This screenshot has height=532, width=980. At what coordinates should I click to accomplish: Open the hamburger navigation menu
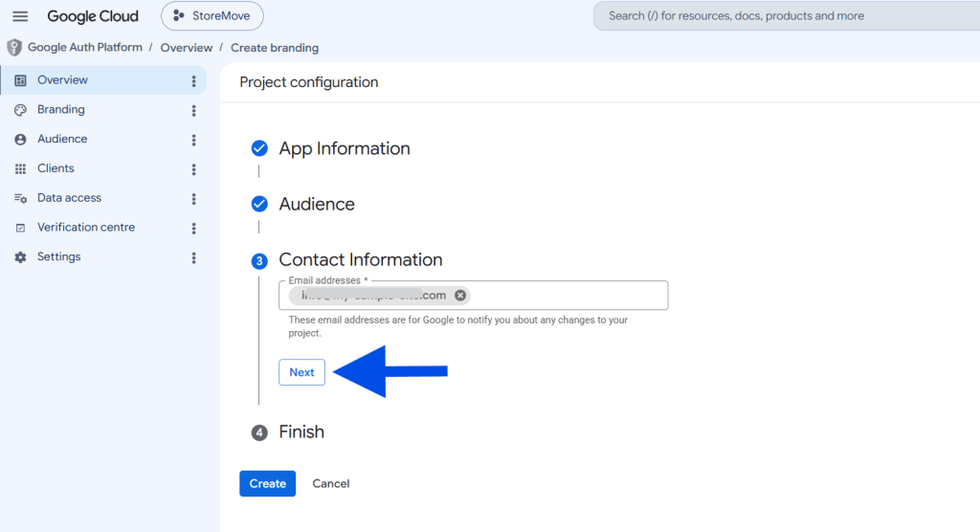pos(20,16)
